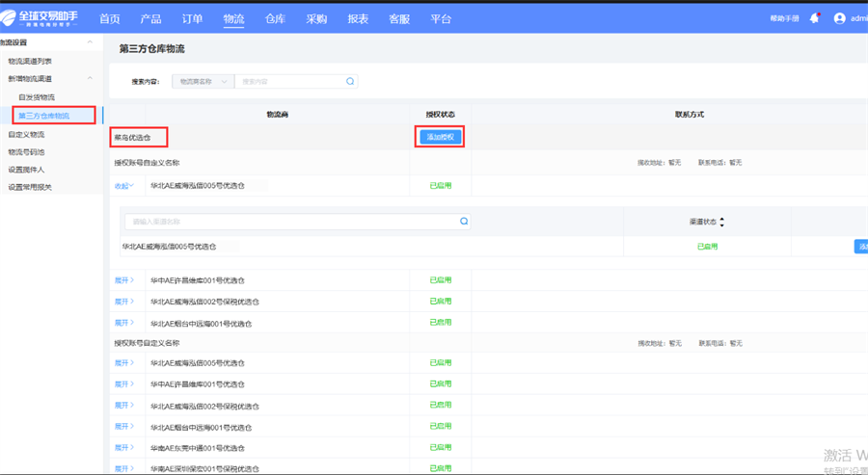Open the 报表 menu
Image resolution: width=868 pixels, height=475 pixels.
click(x=358, y=19)
